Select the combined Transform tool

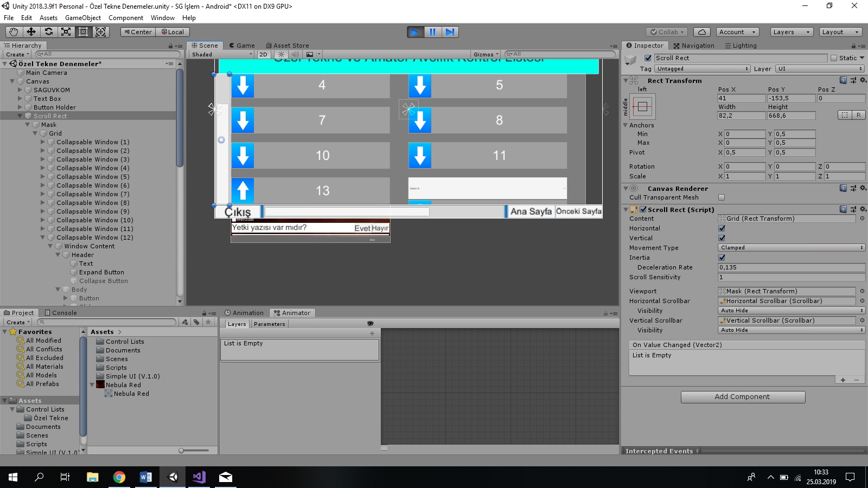100,32
